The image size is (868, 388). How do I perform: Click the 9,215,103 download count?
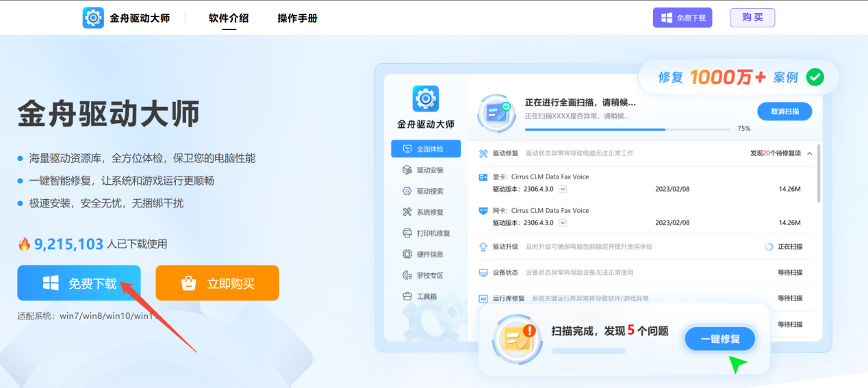pyautogui.click(x=68, y=244)
